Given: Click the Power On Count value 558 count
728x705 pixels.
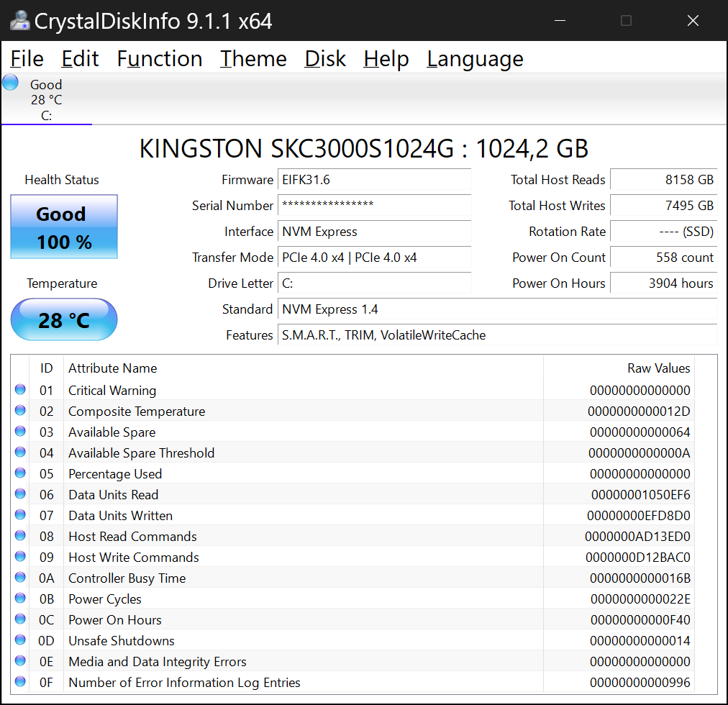Looking at the screenshot, I should [663, 258].
